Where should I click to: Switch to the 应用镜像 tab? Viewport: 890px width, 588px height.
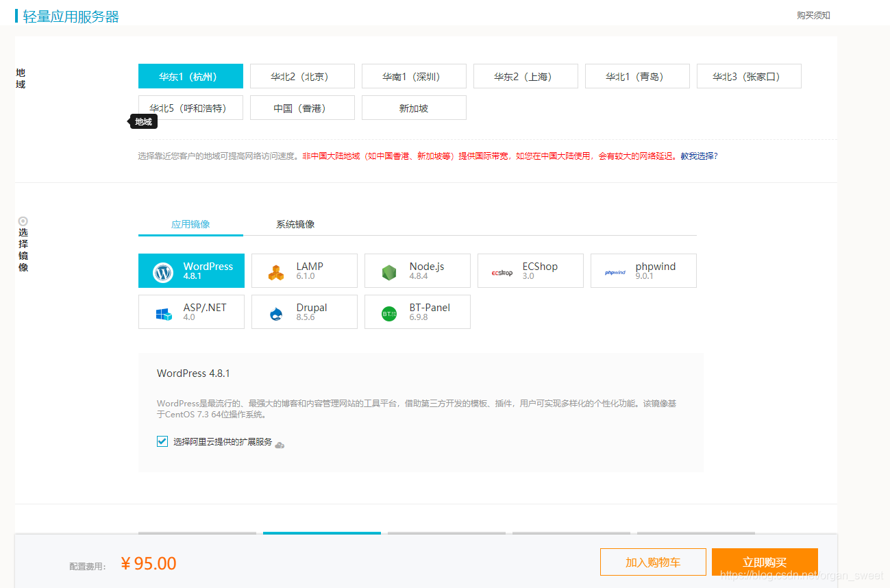point(190,223)
